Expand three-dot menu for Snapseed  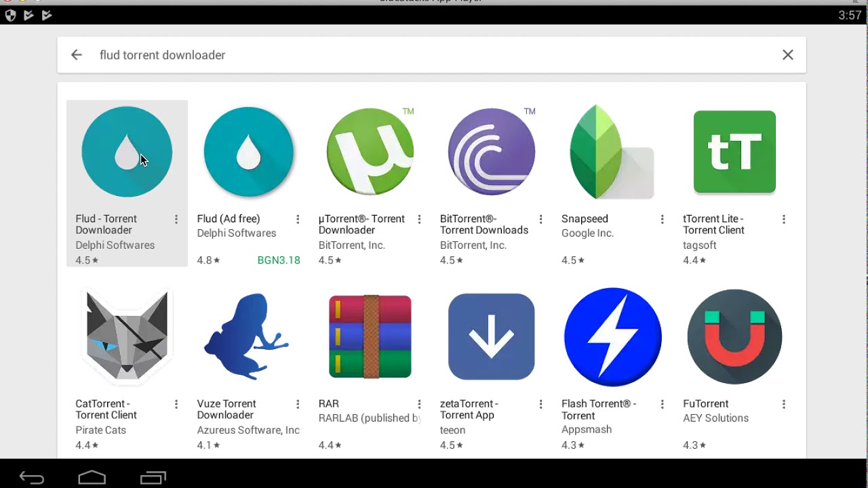pos(663,220)
